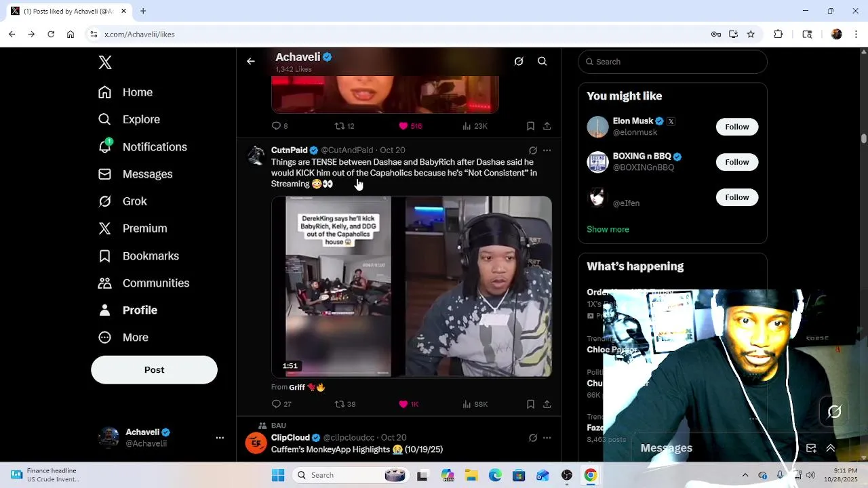The height and width of the screenshot is (488, 868).
Task: Open more options on ClipCloud post
Action: pos(547,438)
